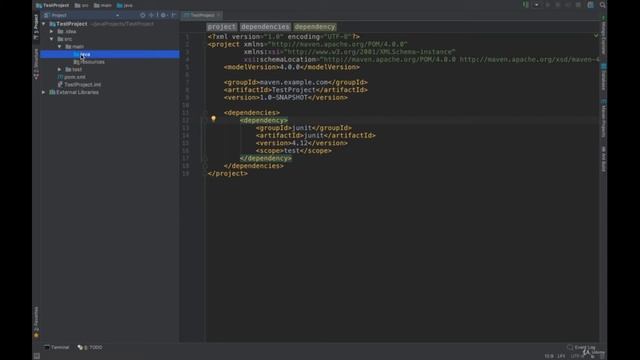Open the Project Structure icon in the top toolbar

pos(590,5)
